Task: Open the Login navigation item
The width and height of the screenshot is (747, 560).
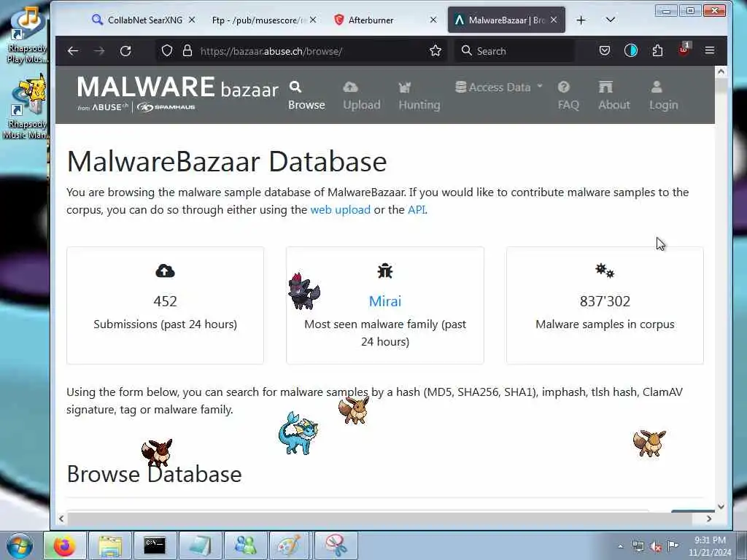Action: click(x=663, y=96)
